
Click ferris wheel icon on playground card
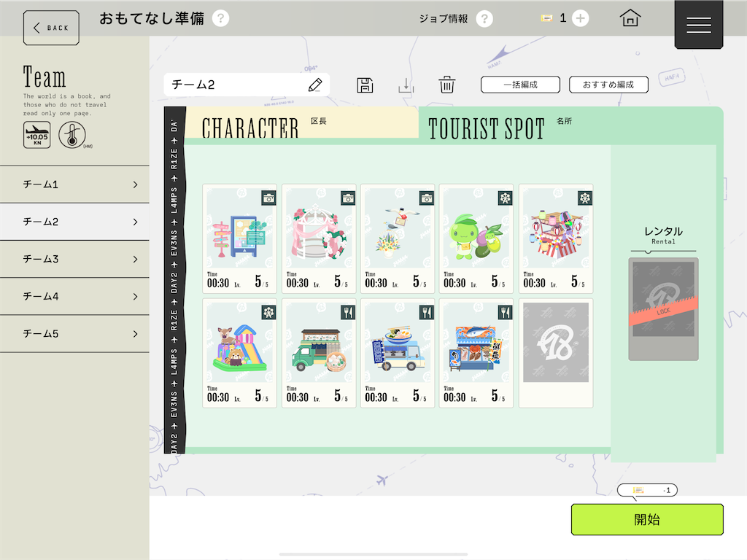click(268, 312)
